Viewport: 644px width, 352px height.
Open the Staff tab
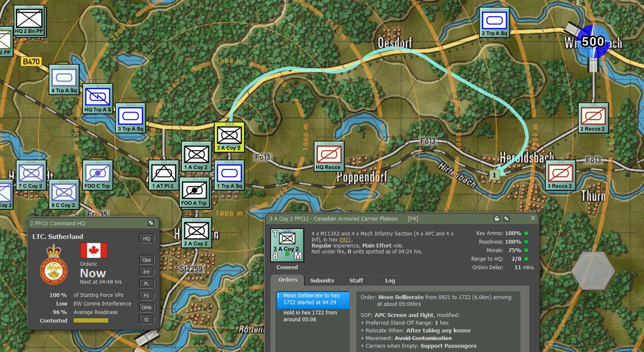click(356, 280)
